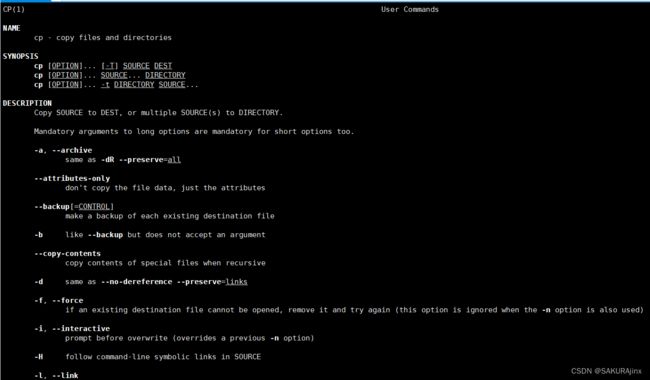
Task: Click the '-t' option in third synopsis line
Action: pos(105,85)
